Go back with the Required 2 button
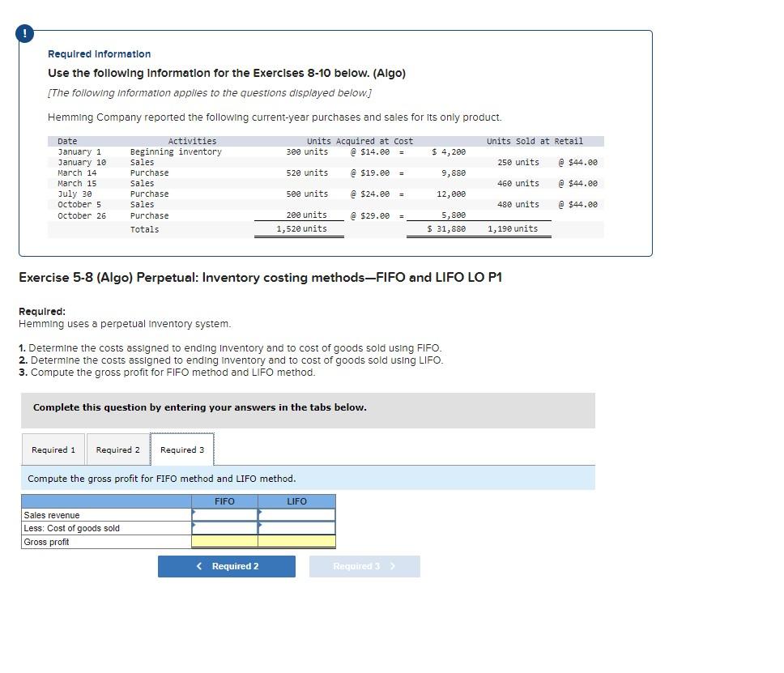The width and height of the screenshot is (784, 673). (227, 566)
